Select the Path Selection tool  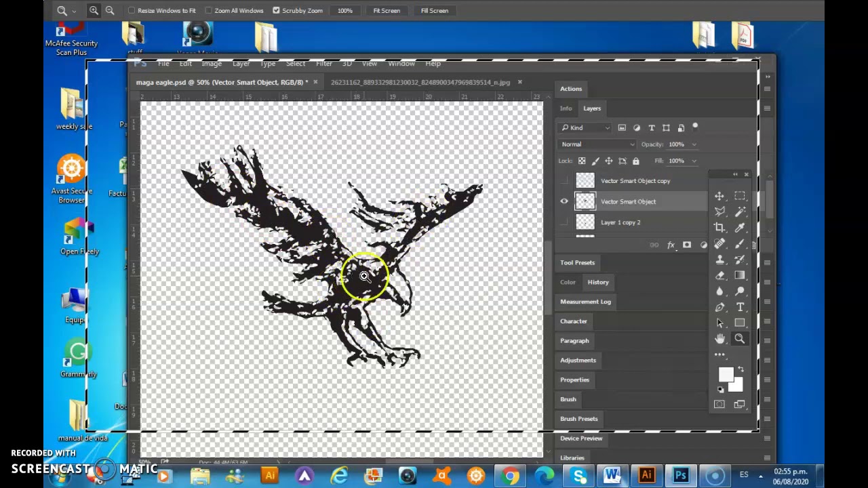(719, 323)
